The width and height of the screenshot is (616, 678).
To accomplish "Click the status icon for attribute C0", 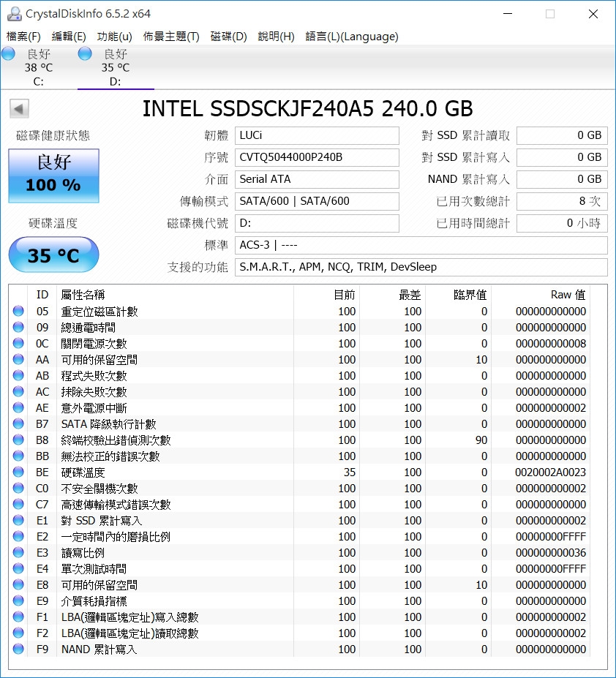I will pos(18,488).
